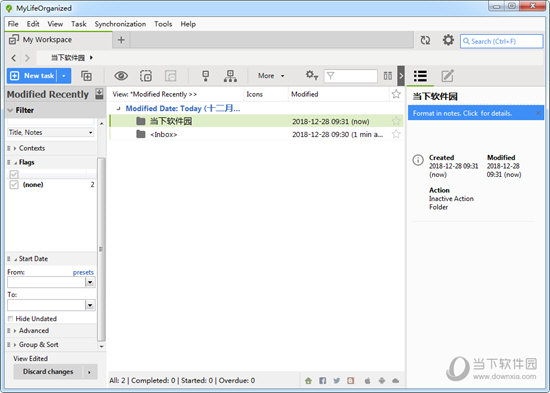Close the Format in notes banner
This screenshot has width=550, height=393.
tap(538, 113)
